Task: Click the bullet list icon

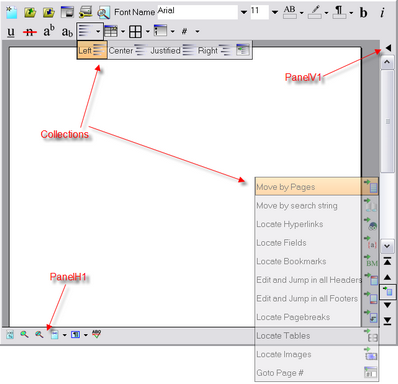Action: pyautogui.click(x=160, y=31)
